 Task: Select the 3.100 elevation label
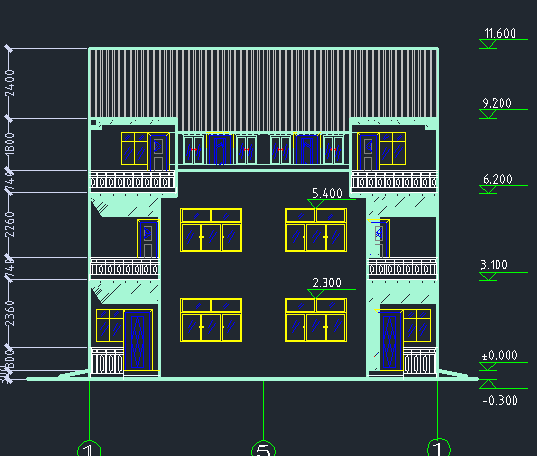click(x=494, y=265)
